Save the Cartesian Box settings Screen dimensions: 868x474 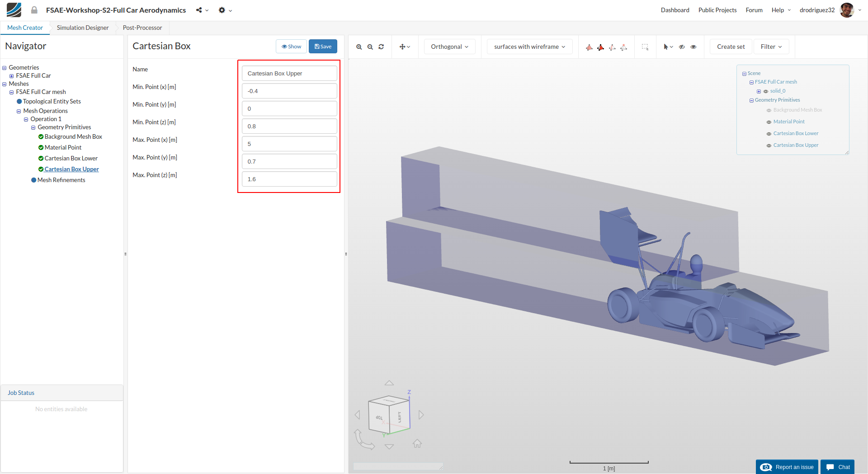(x=323, y=47)
